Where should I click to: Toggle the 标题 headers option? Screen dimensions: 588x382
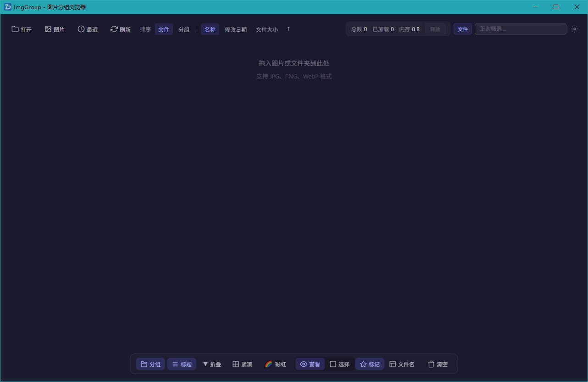point(182,364)
